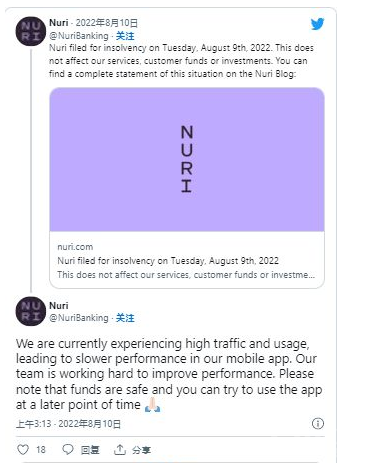The width and height of the screenshot is (380, 463).
Task: Click the share upload arrow icon
Action: click(x=120, y=449)
